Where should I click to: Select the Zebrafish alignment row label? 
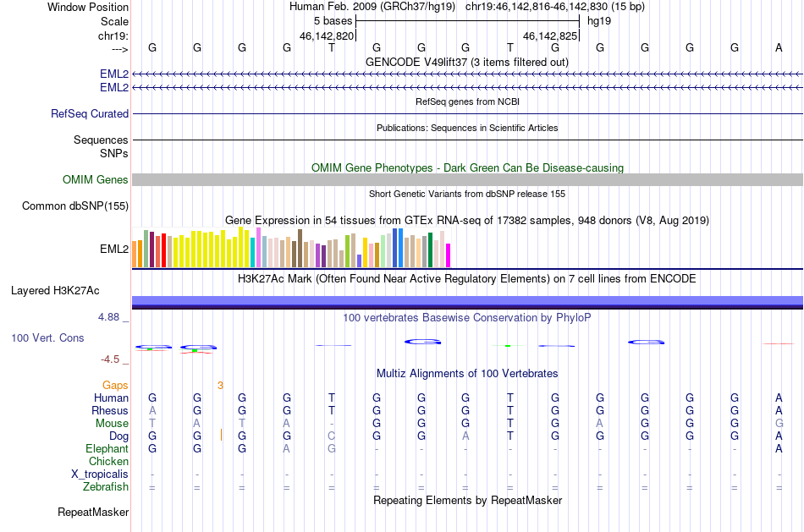tap(106, 486)
